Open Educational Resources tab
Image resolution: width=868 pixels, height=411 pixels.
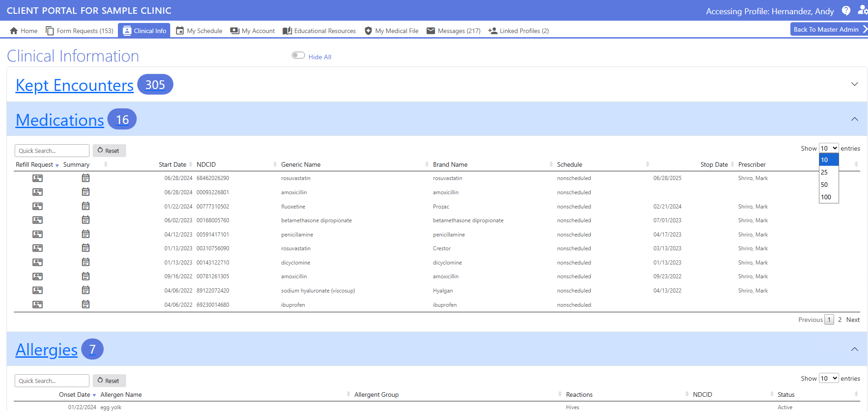coord(319,31)
